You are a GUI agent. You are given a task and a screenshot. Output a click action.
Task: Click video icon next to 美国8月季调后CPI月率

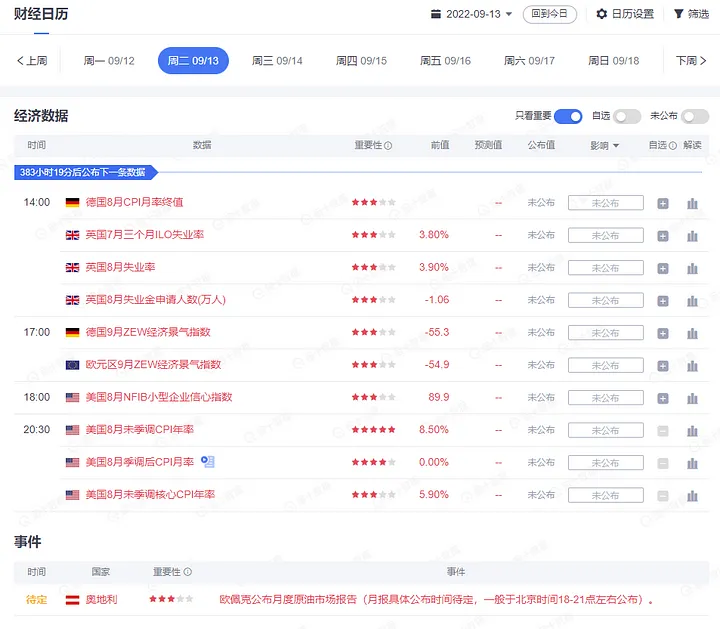tap(208, 462)
